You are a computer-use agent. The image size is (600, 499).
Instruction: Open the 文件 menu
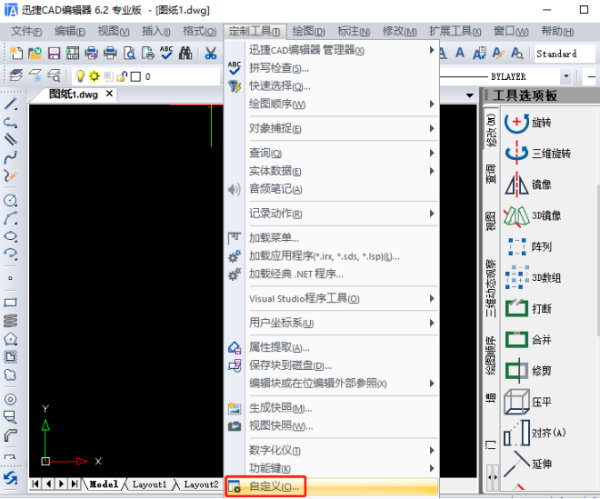(26, 31)
